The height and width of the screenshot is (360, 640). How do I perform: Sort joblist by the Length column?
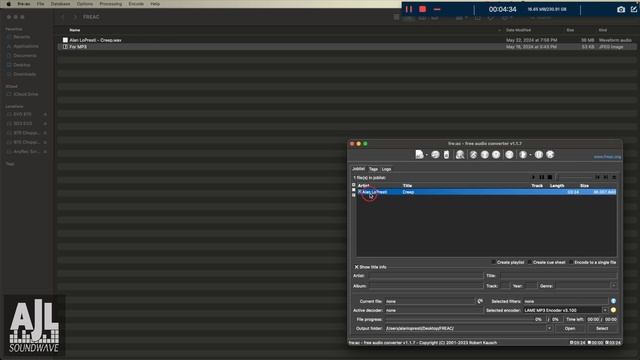(x=557, y=185)
